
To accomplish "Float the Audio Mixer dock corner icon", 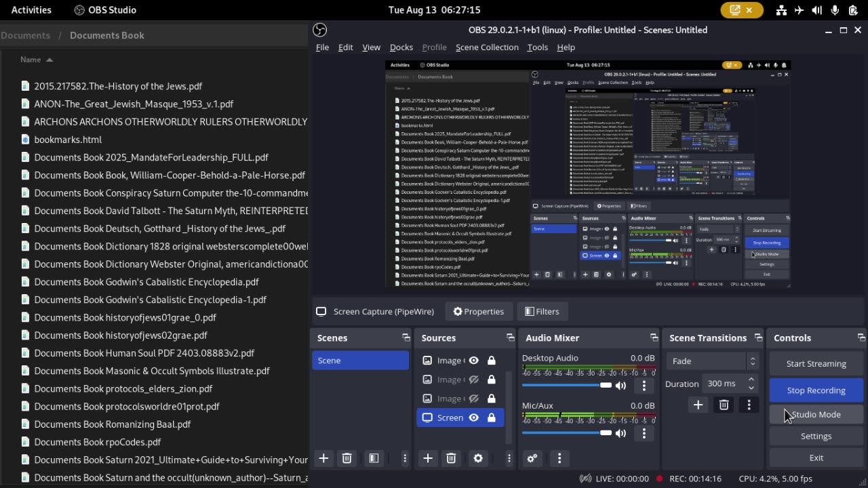I will click(654, 338).
